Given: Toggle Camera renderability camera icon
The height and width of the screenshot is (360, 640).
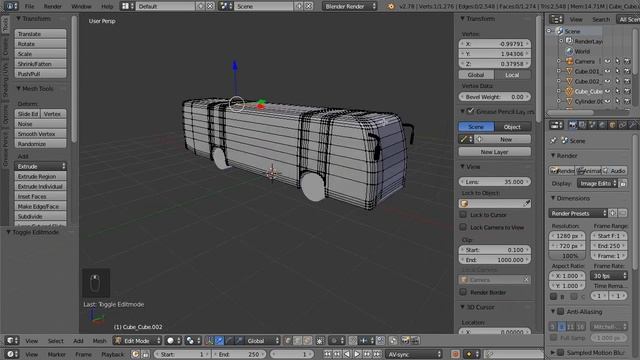Looking at the screenshot, I should coord(627,61).
